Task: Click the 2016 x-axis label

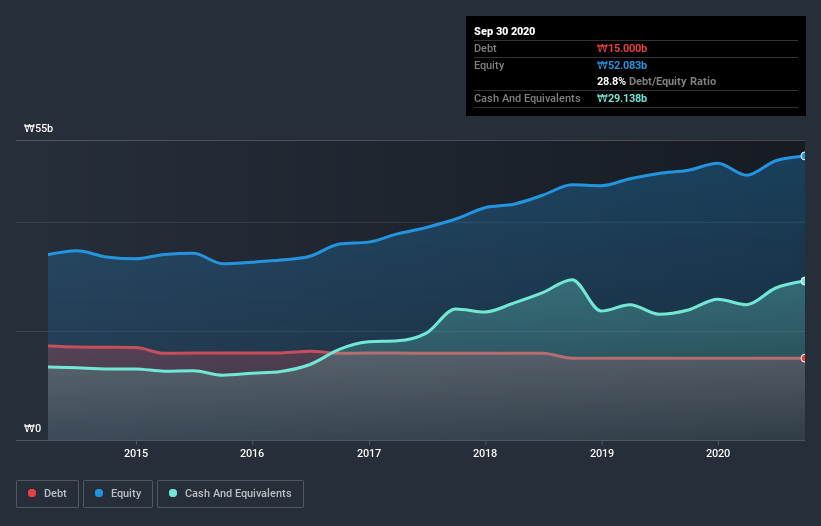Action: click(252, 453)
